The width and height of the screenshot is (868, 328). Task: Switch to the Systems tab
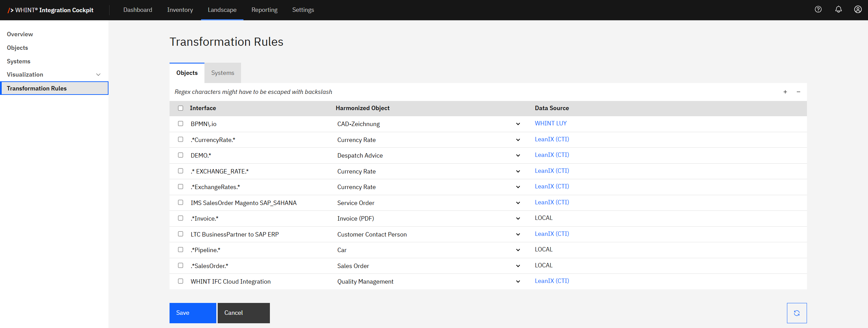(222, 73)
